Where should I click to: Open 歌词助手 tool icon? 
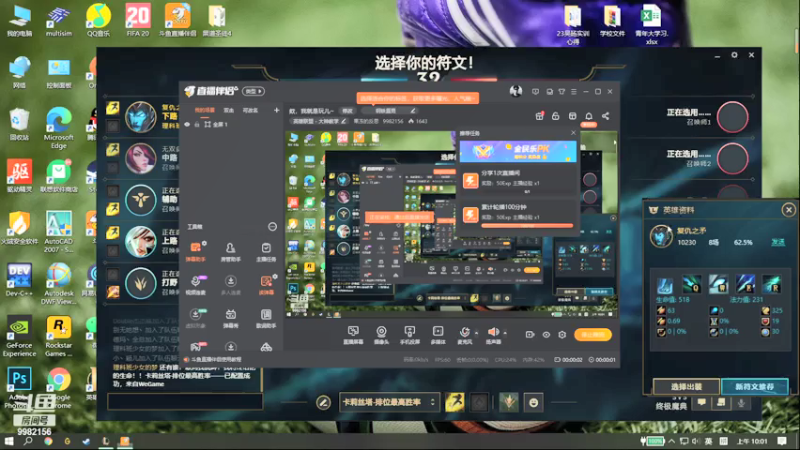tap(266, 318)
